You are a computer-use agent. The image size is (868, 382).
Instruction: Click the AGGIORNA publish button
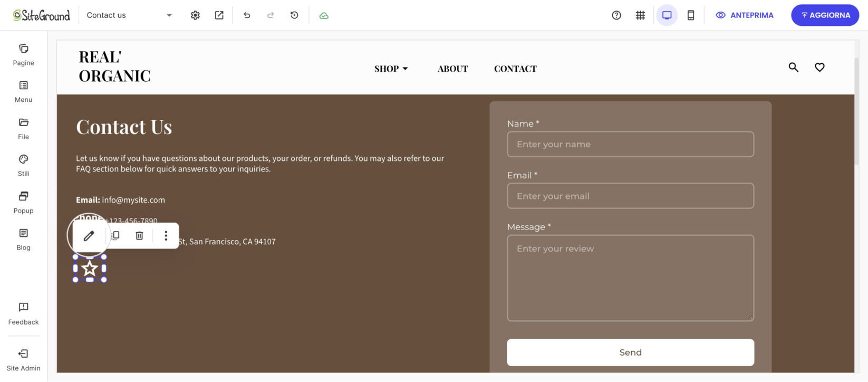pyautogui.click(x=825, y=15)
